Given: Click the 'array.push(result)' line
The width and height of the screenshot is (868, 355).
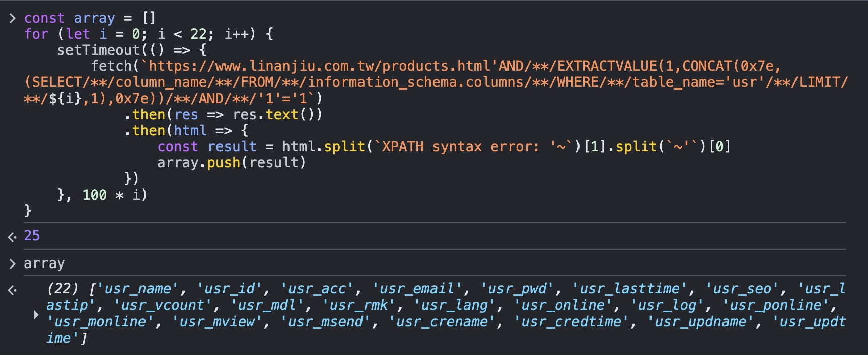Looking at the screenshot, I should [x=232, y=163].
